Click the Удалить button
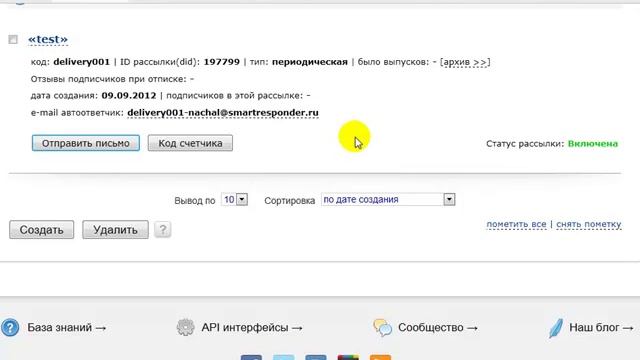The width and height of the screenshot is (640, 360). pos(115,230)
